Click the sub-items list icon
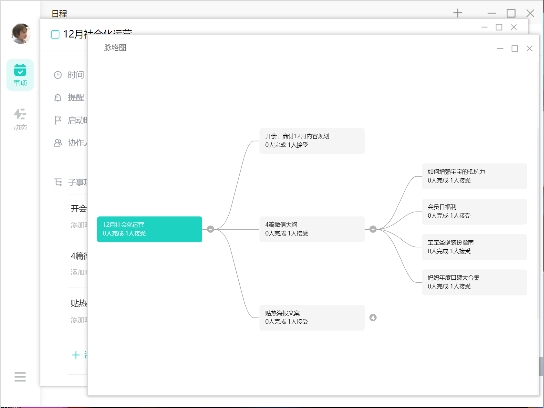The height and width of the screenshot is (408, 544). coord(58,182)
